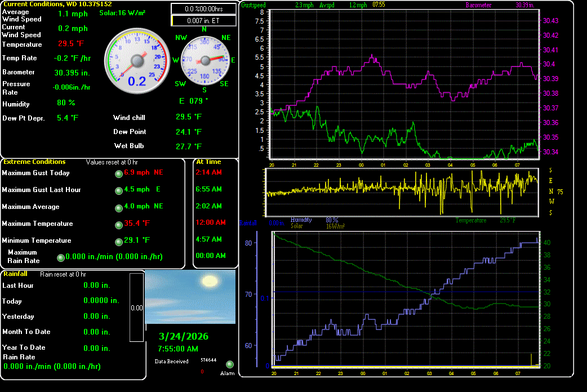
Task: Toggle the Maximum Temperature indicator
Action: tap(118, 225)
